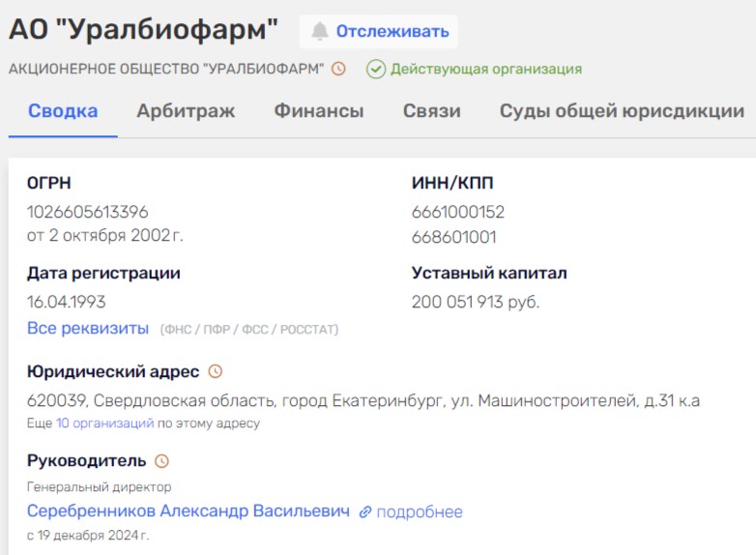Click clock icon next to Юридический адрес
This screenshot has width=756, height=555.
[215, 371]
